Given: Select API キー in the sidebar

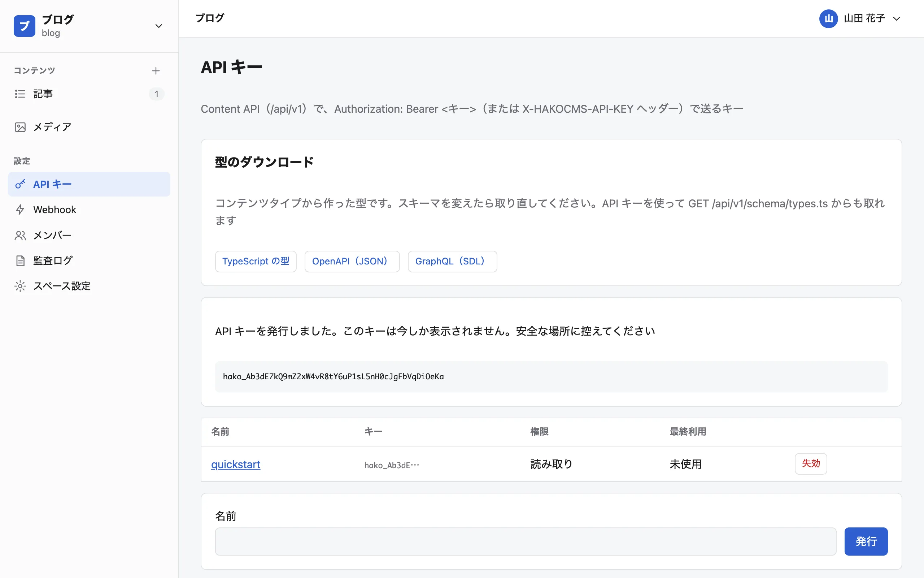Looking at the screenshot, I should point(89,184).
